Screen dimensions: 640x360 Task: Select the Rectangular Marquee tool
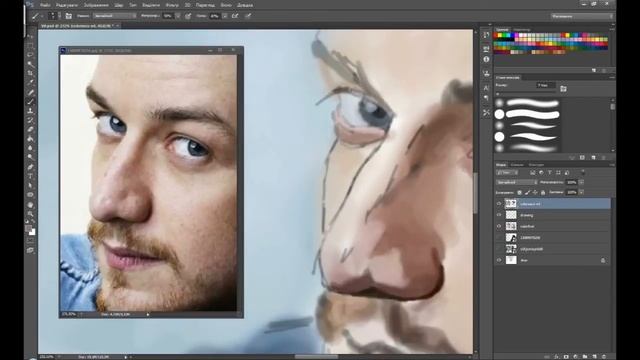[x=30, y=45]
